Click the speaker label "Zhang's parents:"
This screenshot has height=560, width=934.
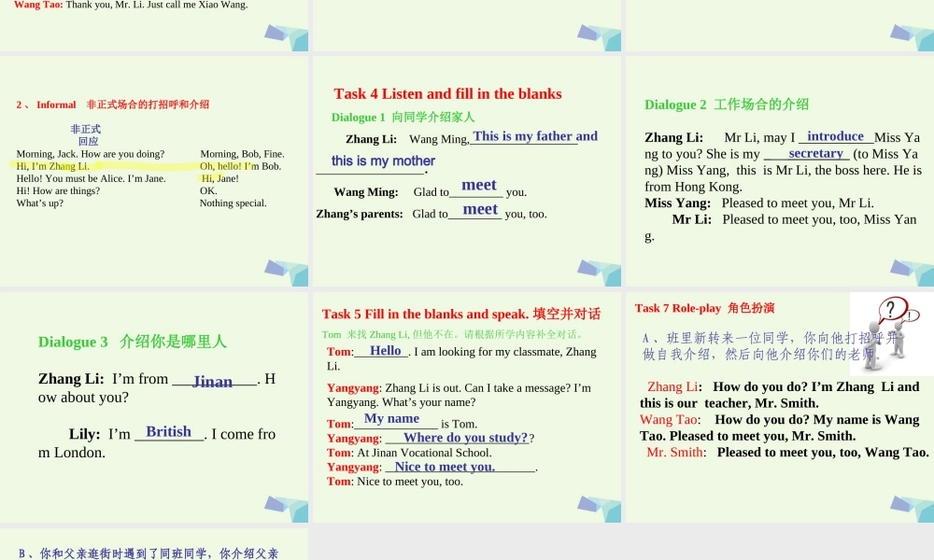click(x=360, y=215)
